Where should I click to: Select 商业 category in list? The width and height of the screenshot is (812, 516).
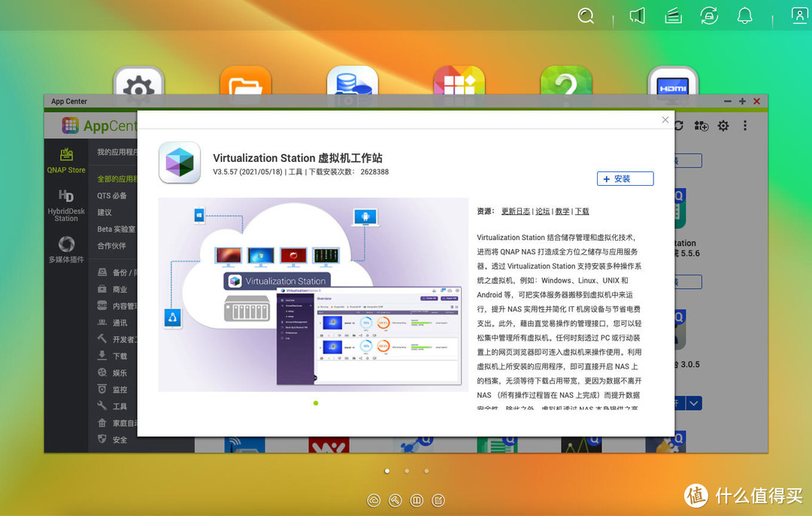pyautogui.click(x=112, y=290)
